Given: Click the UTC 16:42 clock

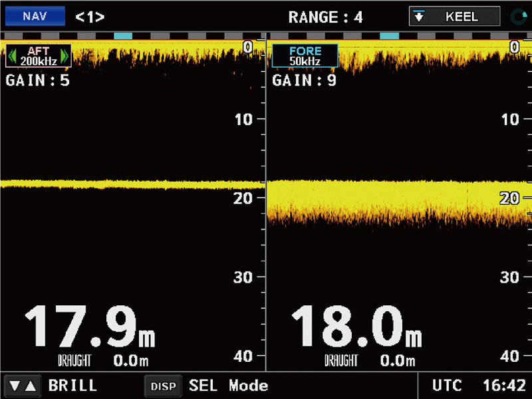Looking at the screenshot, I should (479, 386).
